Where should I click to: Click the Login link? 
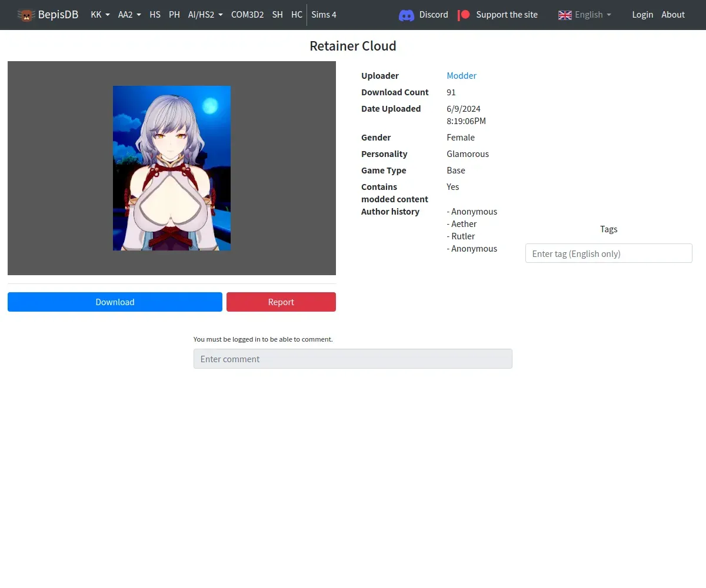pyautogui.click(x=642, y=15)
